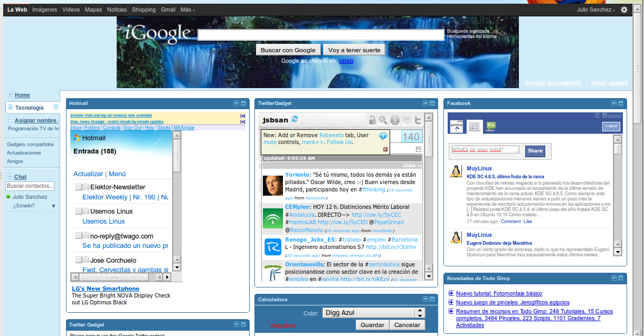Open the Digg Azul color dropdown
The height and width of the screenshot is (336, 644).
[373, 313]
